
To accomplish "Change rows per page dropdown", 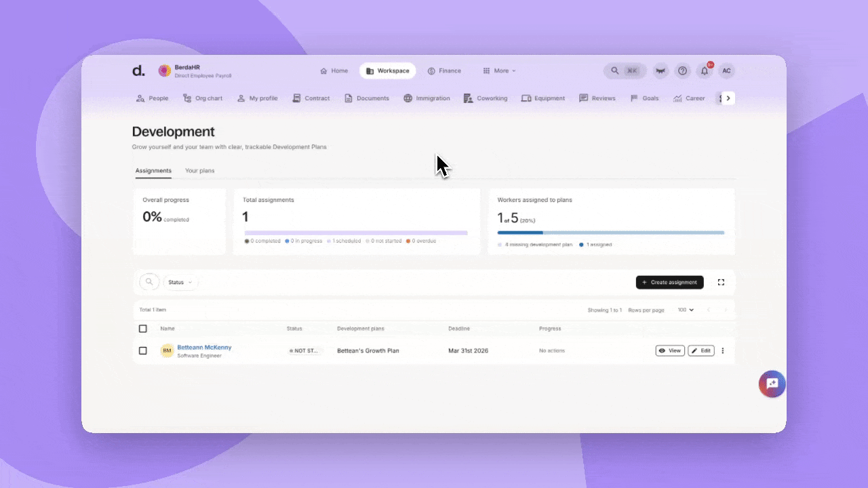I will pyautogui.click(x=686, y=310).
